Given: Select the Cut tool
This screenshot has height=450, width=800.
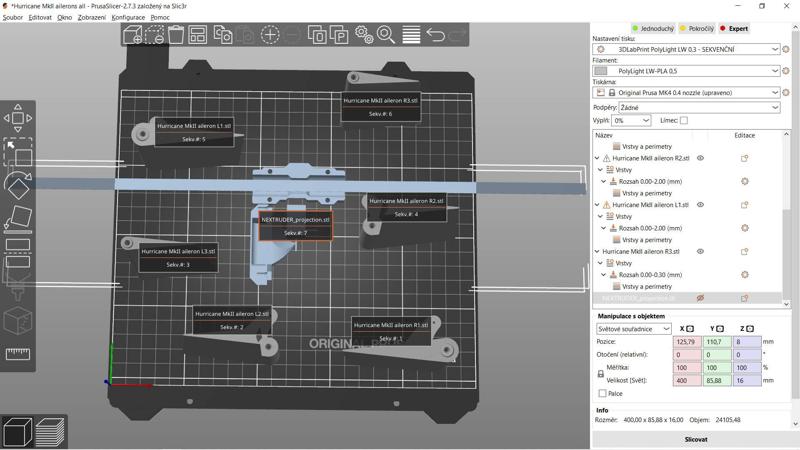Looking at the screenshot, I should [18, 253].
